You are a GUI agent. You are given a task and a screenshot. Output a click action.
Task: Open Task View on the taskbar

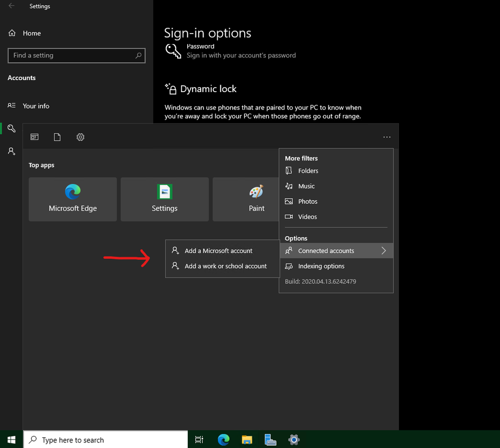point(199,439)
